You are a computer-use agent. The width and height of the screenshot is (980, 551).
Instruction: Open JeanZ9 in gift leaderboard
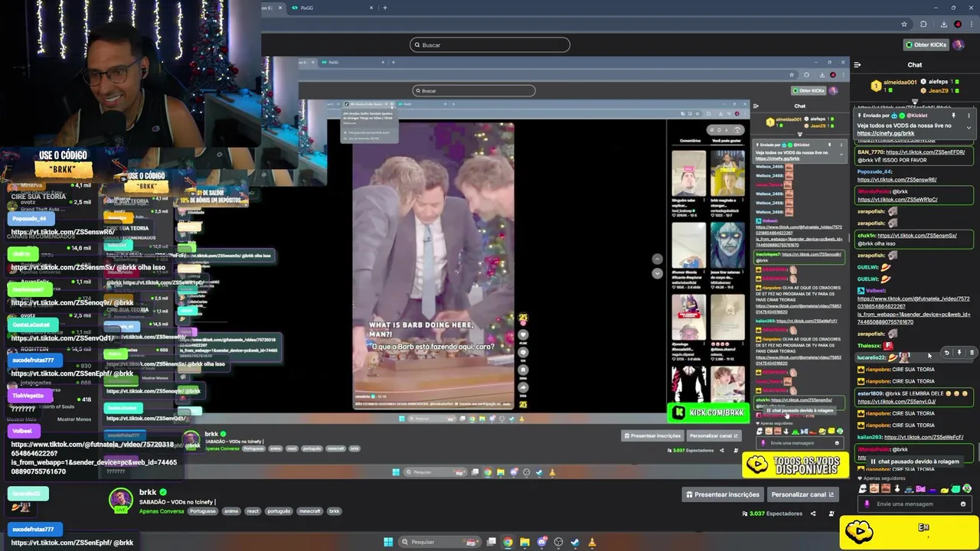[x=939, y=90]
